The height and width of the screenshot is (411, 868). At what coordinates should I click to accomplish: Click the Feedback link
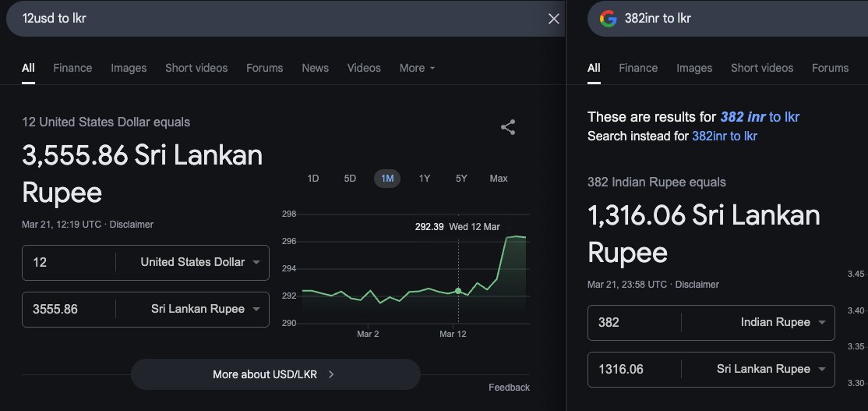pos(510,388)
